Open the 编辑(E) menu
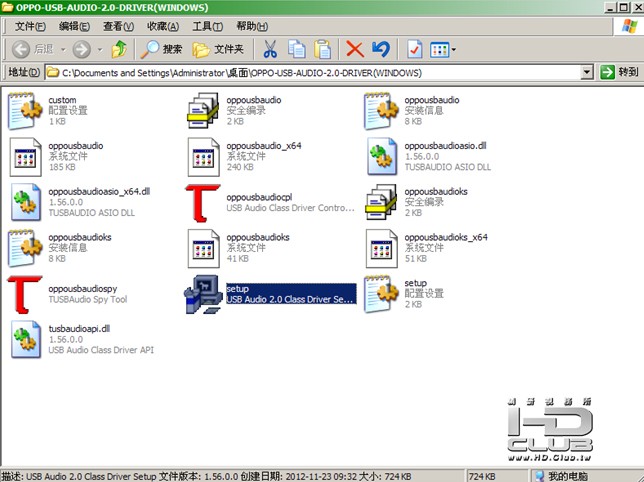644x482 pixels. (74, 26)
